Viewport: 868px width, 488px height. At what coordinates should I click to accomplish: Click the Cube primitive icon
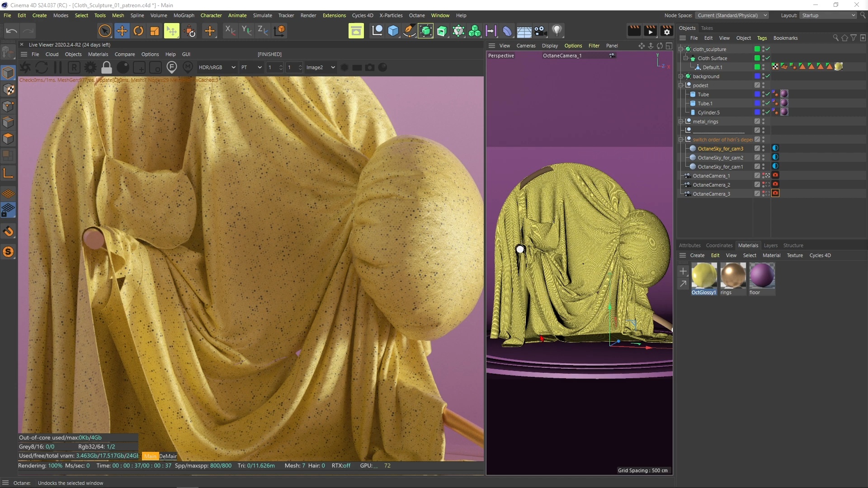point(393,31)
